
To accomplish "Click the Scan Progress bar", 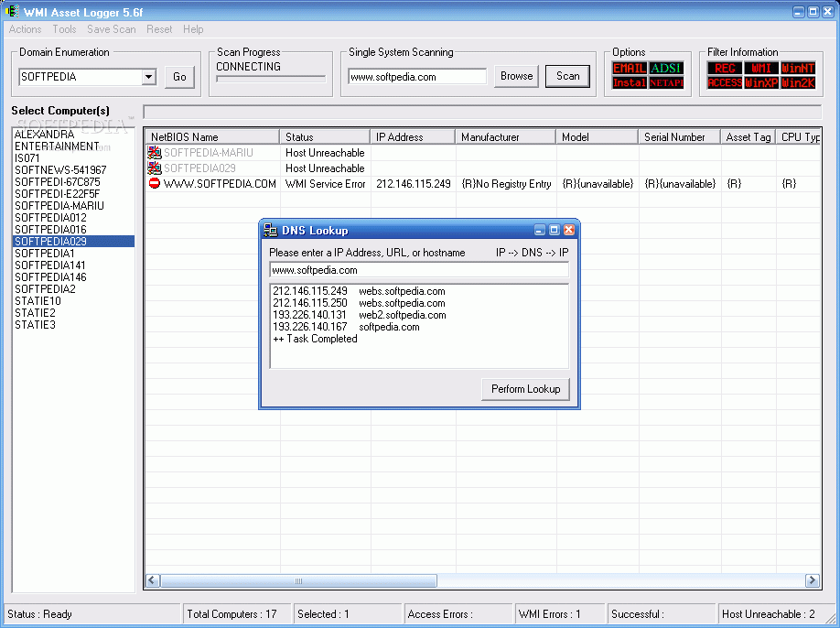I will coord(271,79).
